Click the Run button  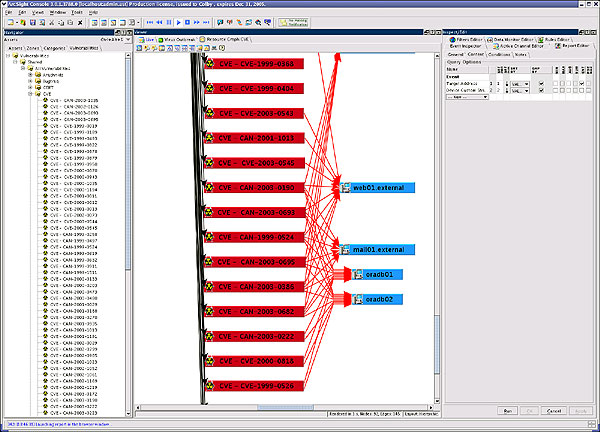click(x=508, y=410)
